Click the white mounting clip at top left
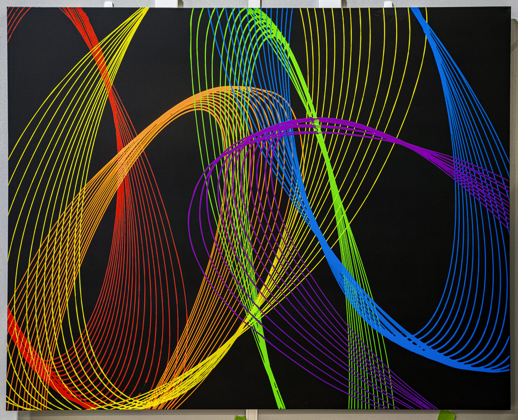The height and width of the screenshot is (420, 518). pyautogui.click(x=108, y=4)
